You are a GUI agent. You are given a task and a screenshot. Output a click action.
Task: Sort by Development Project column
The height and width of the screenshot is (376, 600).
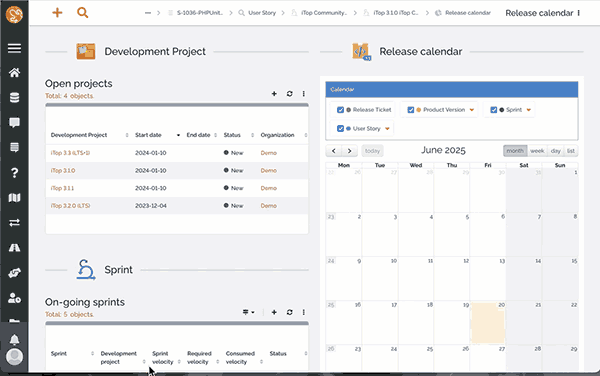(79, 135)
